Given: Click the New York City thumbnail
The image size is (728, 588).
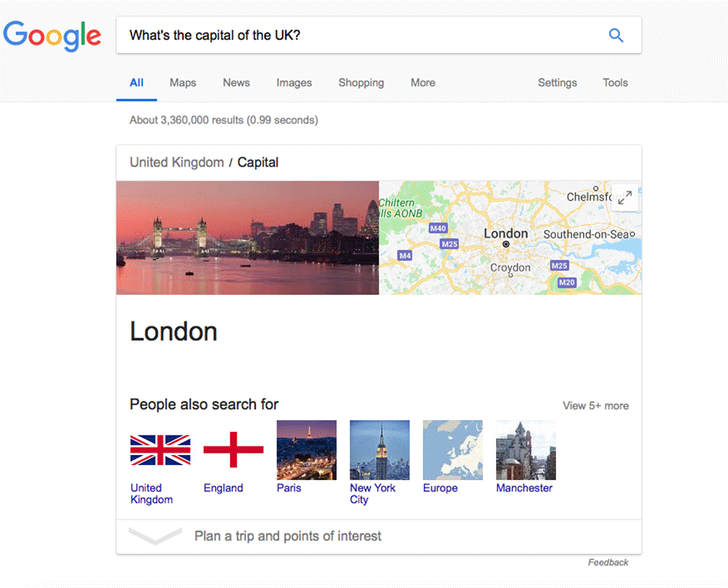Looking at the screenshot, I should tap(380, 450).
